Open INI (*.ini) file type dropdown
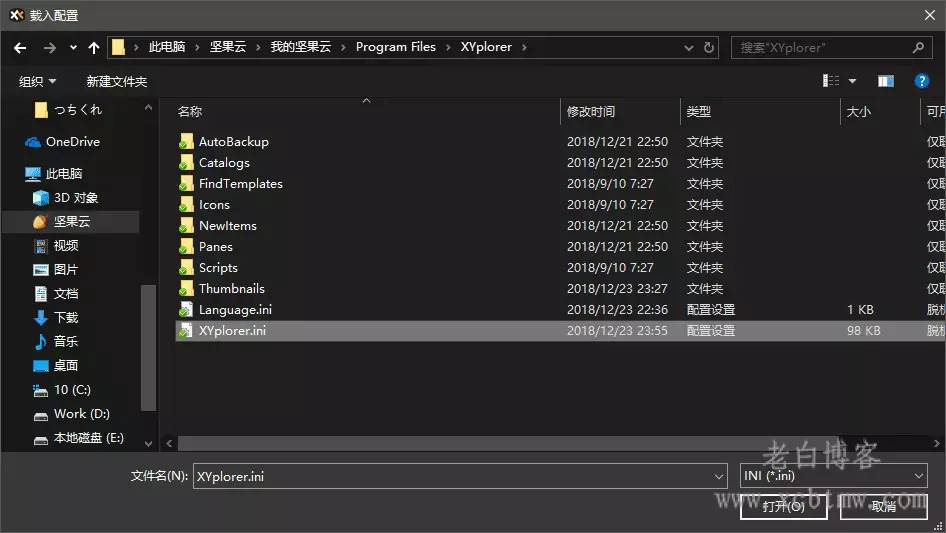This screenshot has height=533, width=946. click(x=833, y=476)
